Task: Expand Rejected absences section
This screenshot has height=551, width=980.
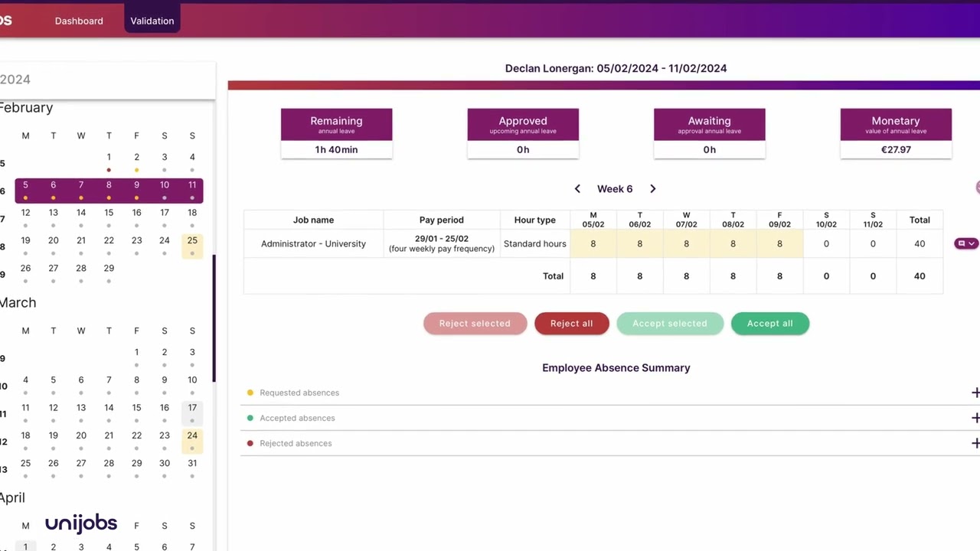Action: click(975, 443)
